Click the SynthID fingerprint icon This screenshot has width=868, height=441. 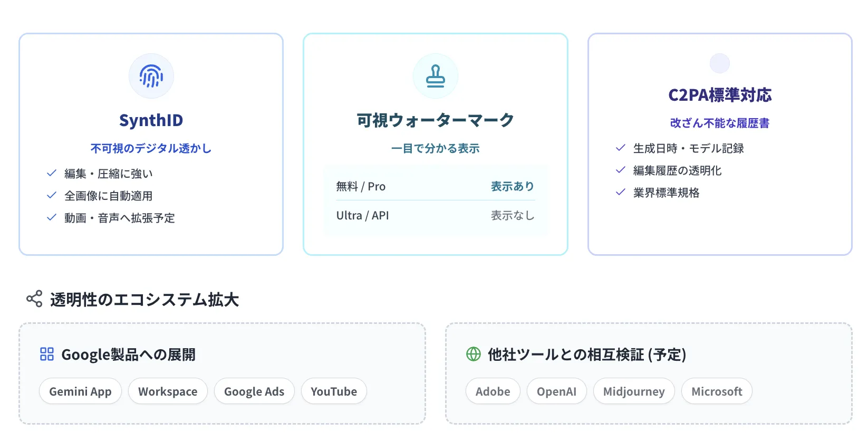(151, 76)
